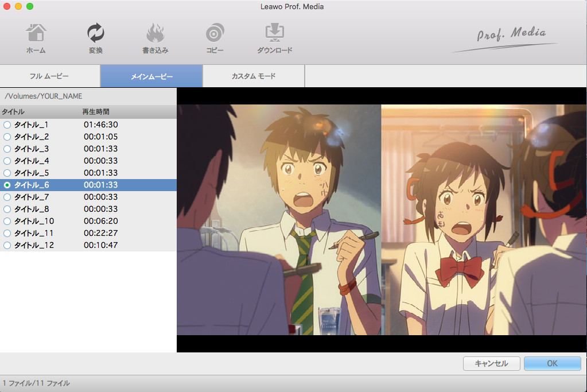Select the タイトル_8 radio button
The width and height of the screenshot is (587, 392).
pos(7,209)
